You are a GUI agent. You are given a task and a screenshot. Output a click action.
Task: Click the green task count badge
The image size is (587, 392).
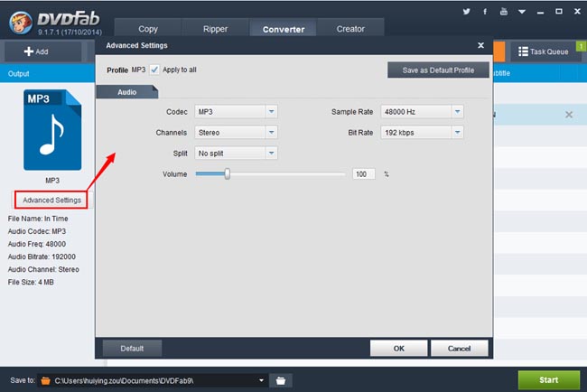[x=581, y=46]
